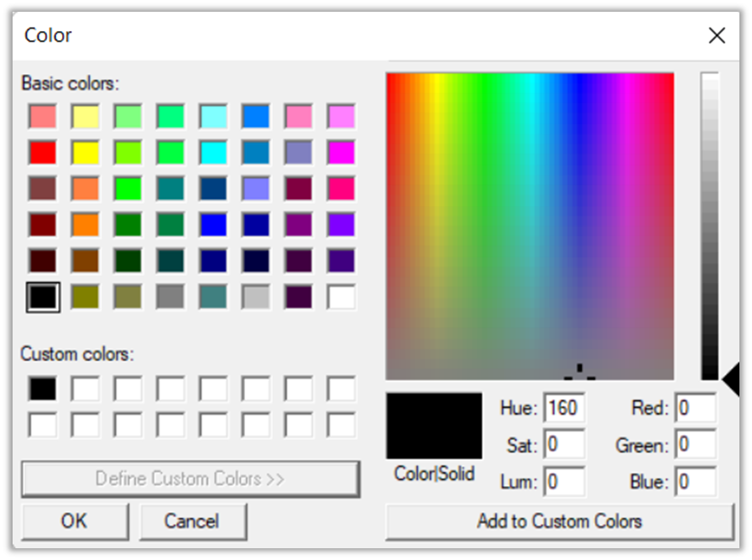Select the white swatch in Basic colors
The image size is (752, 560).
tap(341, 296)
